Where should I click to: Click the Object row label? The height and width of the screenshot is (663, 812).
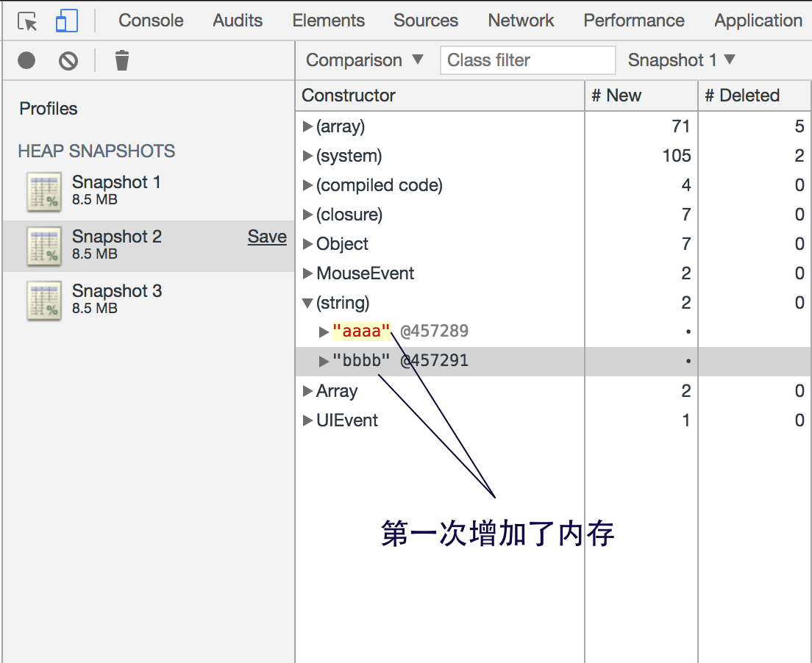tap(342, 244)
